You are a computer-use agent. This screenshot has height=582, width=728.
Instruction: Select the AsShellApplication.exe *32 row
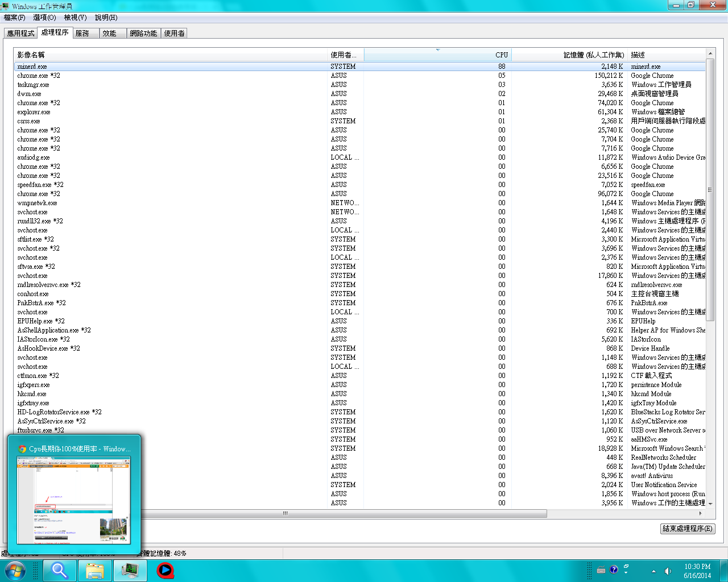[359, 330]
